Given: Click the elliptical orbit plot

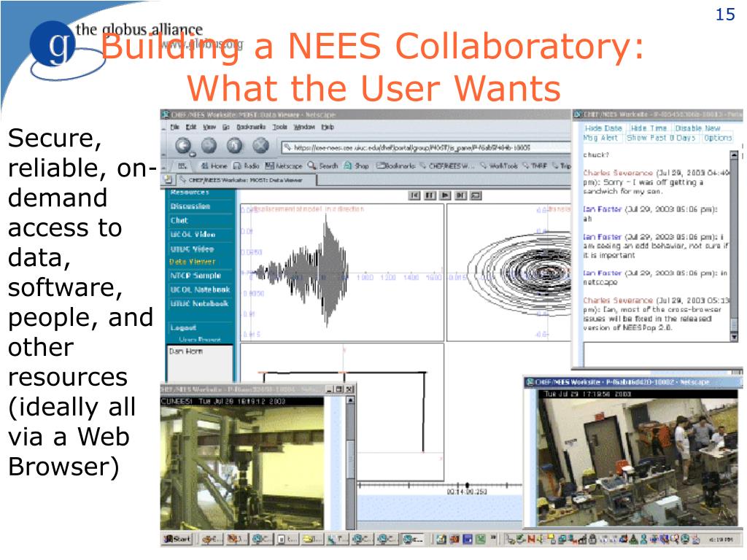Looking at the screenshot, I should pos(508,273).
